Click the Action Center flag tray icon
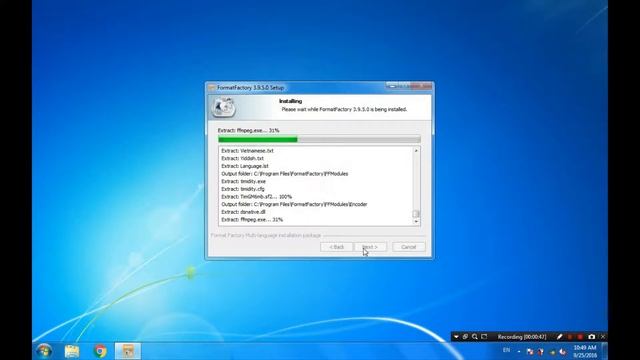Image resolution: width=640 pixels, height=360 pixels. (x=530, y=351)
